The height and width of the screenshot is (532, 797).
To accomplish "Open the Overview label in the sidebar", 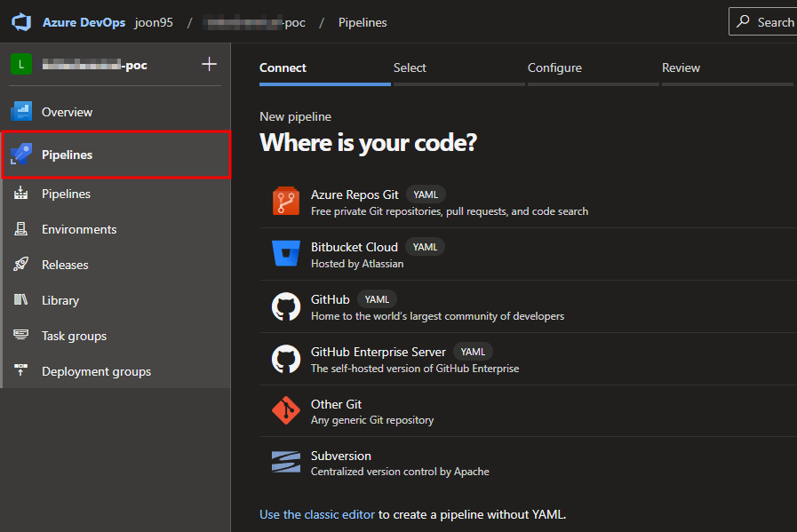I will 68,112.
